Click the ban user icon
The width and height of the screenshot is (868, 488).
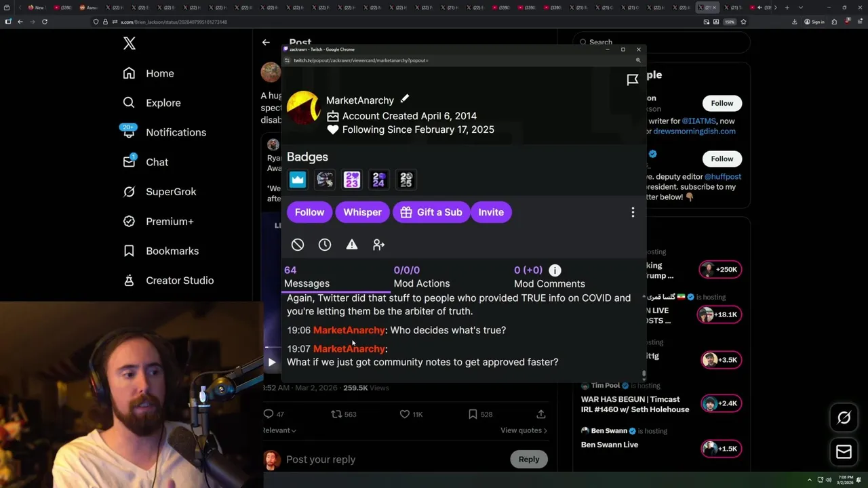click(298, 245)
